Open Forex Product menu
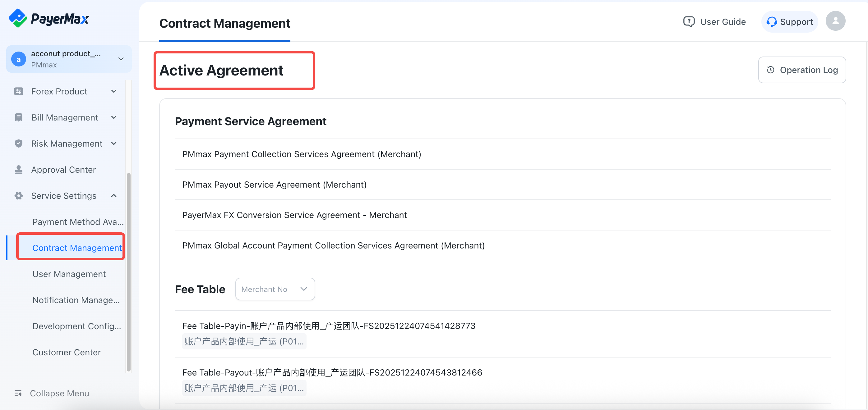The height and width of the screenshot is (410, 868). coord(66,91)
